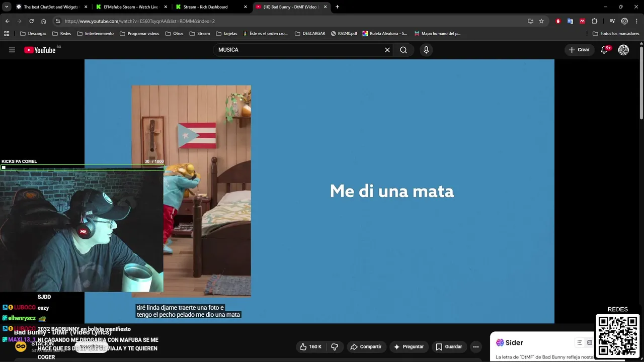Open media controls music icon
Screen dimensions: 644x362
coord(612,21)
